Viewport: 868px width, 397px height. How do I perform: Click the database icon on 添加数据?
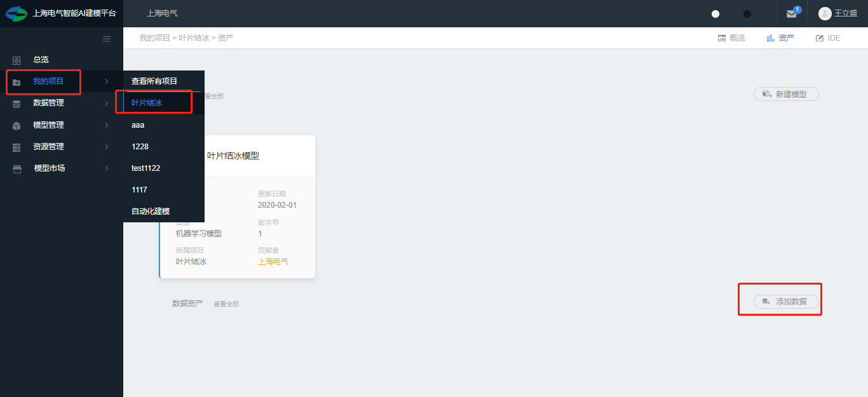click(767, 302)
